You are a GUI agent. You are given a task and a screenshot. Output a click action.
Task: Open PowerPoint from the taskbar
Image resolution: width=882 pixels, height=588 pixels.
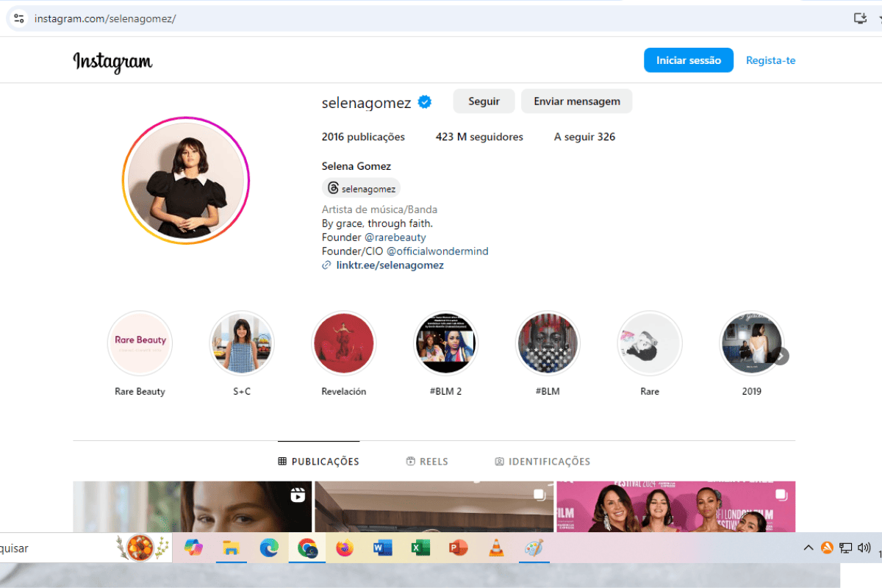coord(459,548)
